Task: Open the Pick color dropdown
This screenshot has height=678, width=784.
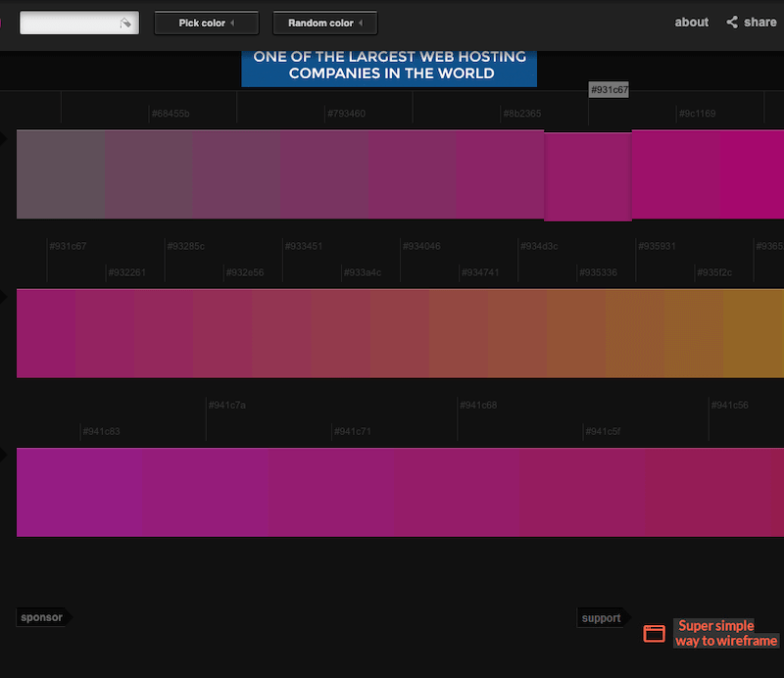Action: 206,23
